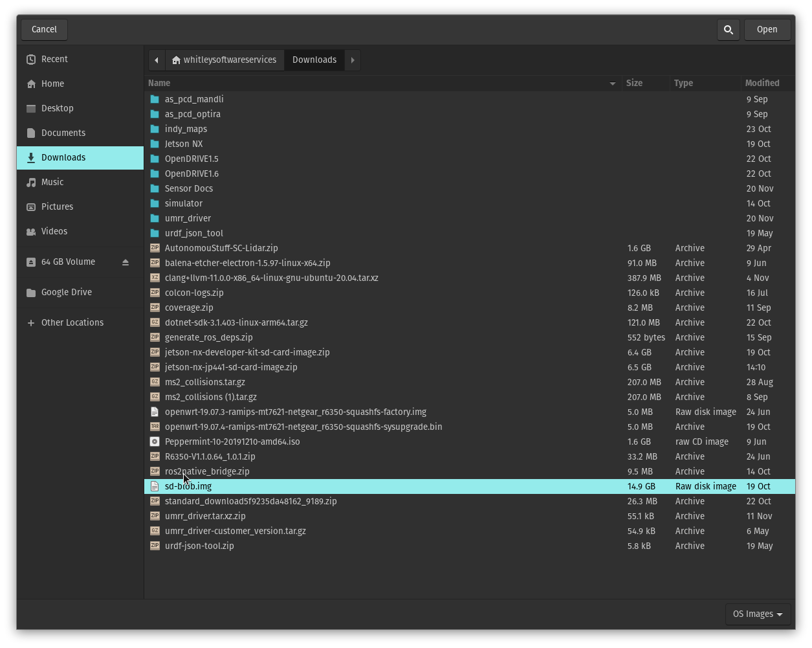Click the folder icon of simulator
Viewport: 812px width, 648px height.
coord(155,203)
